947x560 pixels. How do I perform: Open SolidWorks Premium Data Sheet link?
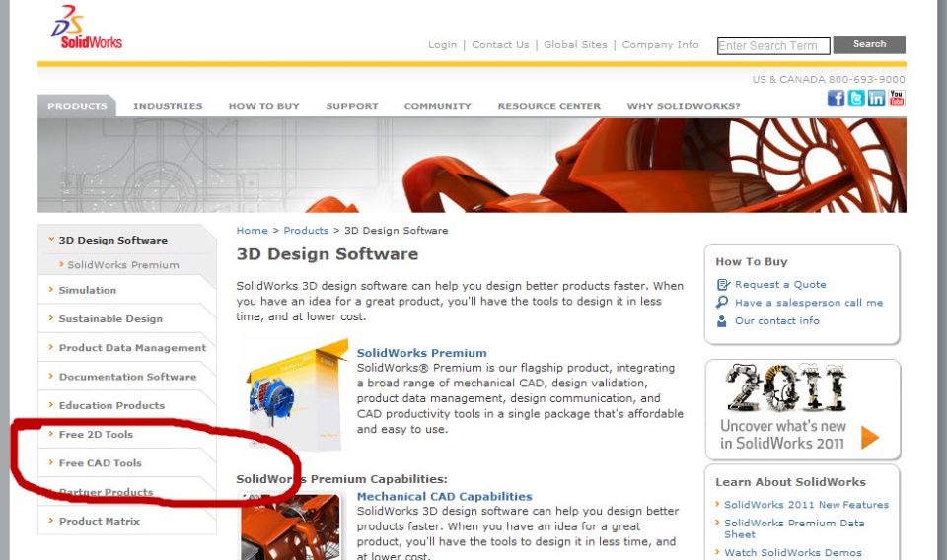(x=794, y=528)
